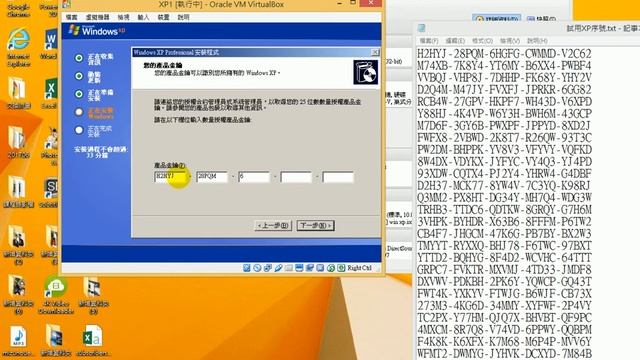Click the line starting FWT4K-YXKYV in Notepad
The image size is (640, 360).
point(504,293)
